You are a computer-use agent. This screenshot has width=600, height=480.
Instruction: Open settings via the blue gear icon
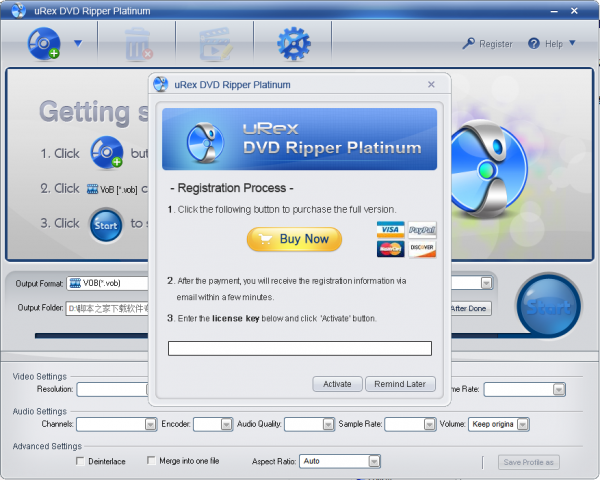[293, 44]
